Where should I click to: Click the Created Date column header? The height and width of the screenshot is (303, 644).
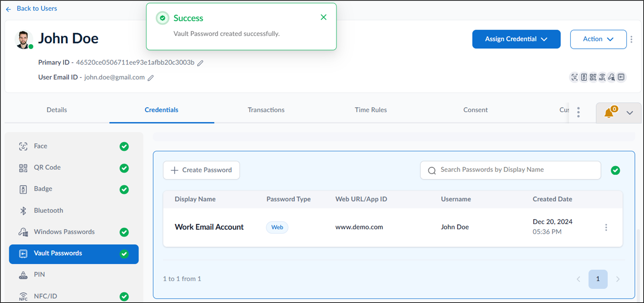(x=552, y=199)
